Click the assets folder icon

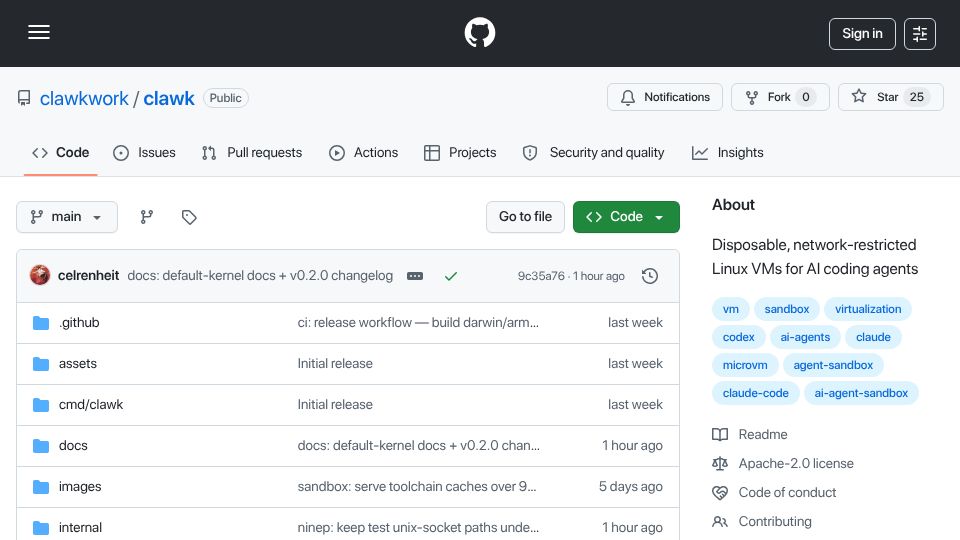(41, 364)
